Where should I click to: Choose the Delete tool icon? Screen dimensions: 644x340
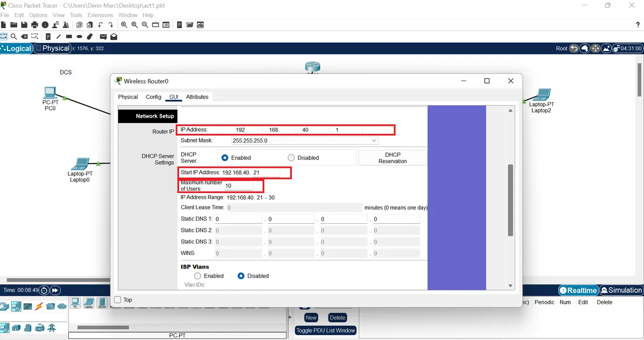pyautogui.click(x=24, y=36)
